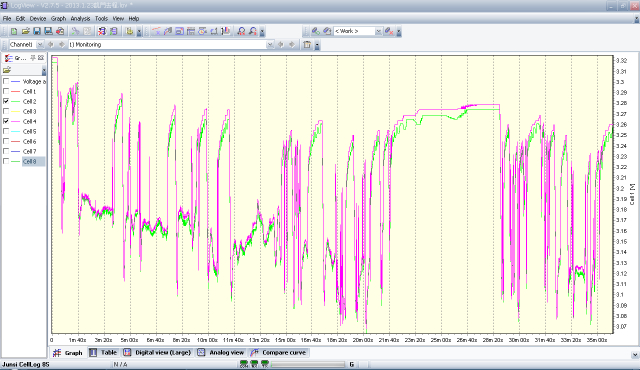Open the Monitoring dataset dropdown arrow
640x370 pixels.
[270, 44]
